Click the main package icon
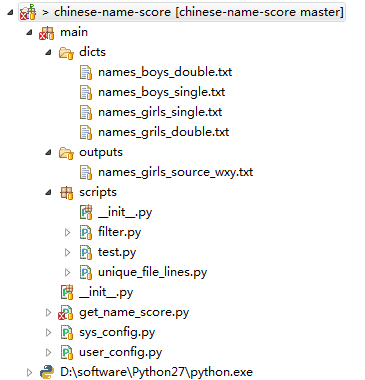 [x=46, y=33]
